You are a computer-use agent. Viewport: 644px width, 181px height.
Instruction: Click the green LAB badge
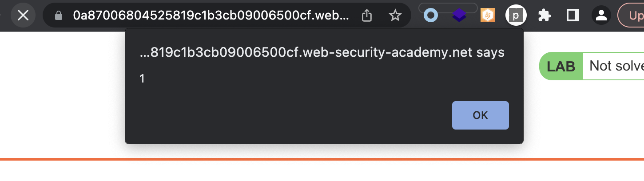561,67
